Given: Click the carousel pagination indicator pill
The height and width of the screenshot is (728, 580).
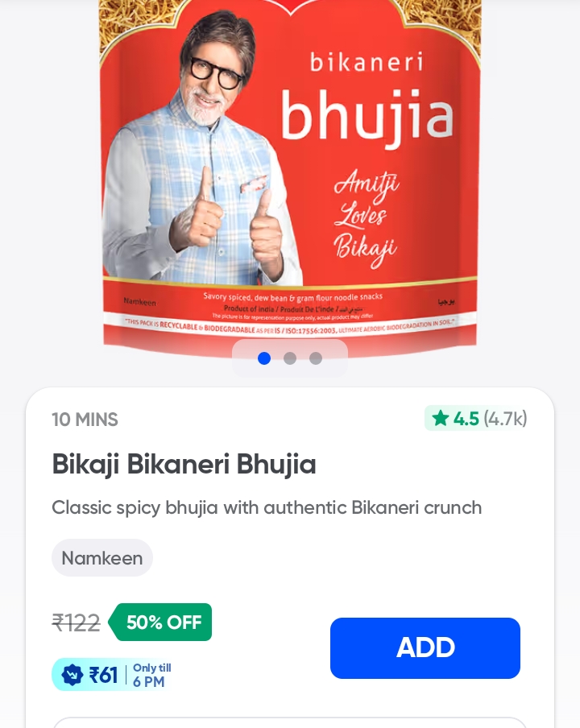Looking at the screenshot, I should [290, 358].
